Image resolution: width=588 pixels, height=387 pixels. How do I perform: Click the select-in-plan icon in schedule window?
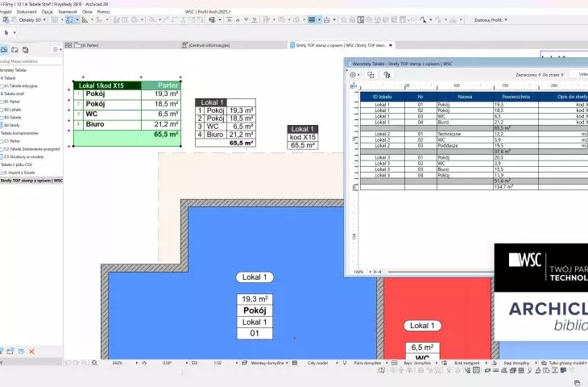pos(371,75)
